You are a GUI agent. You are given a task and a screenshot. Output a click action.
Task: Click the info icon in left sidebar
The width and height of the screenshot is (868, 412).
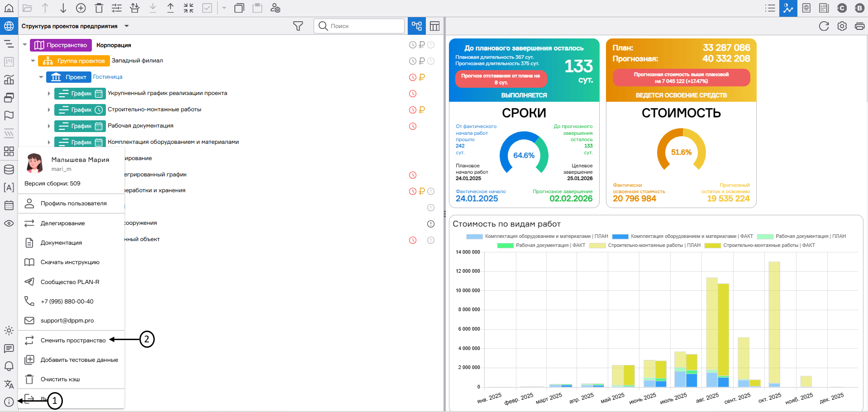coord(9,402)
